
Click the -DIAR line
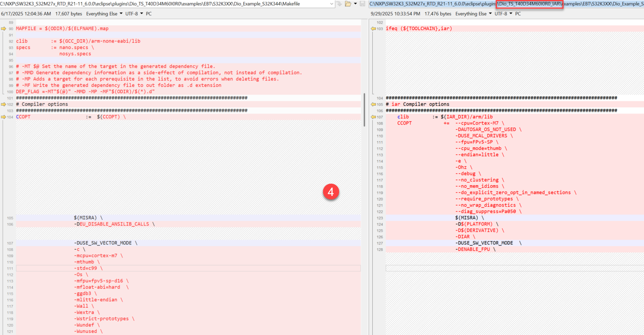coord(465,237)
